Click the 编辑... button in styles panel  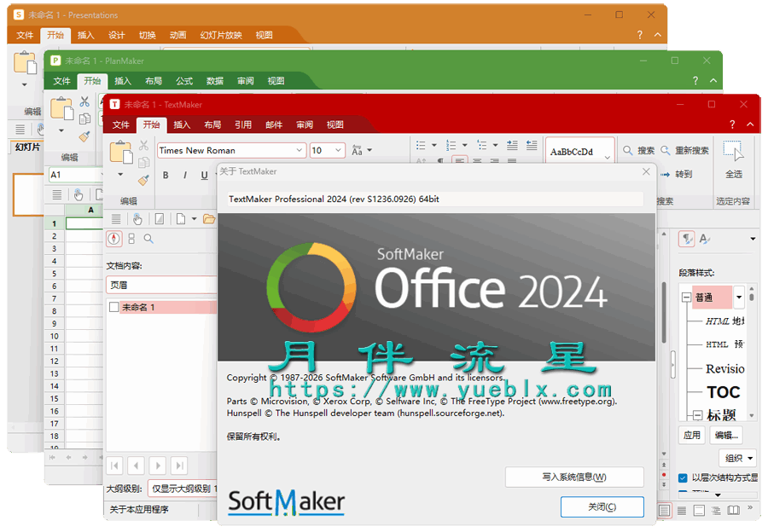point(726,435)
